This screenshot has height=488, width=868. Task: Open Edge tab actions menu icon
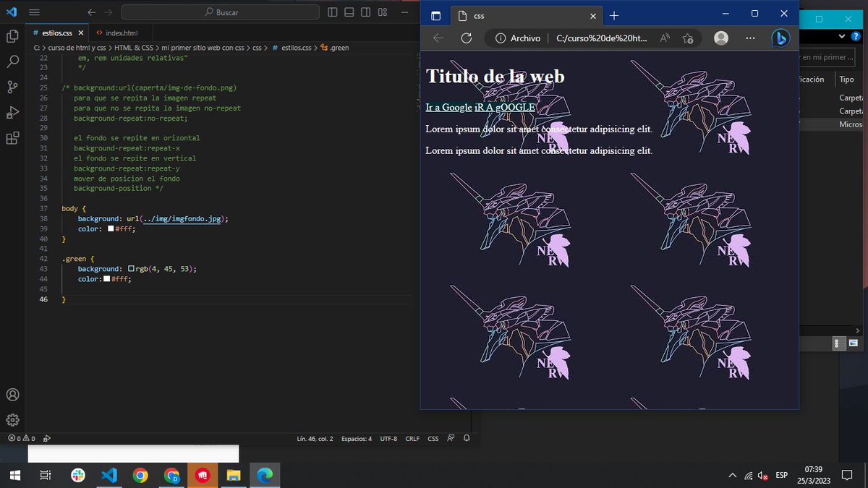435,16
